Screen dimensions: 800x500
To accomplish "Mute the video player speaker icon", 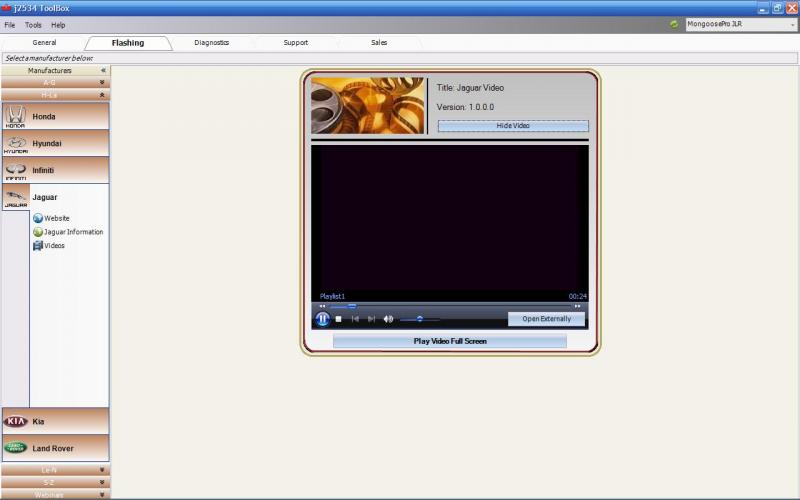I will pyautogui.click(x=388, y=319).
